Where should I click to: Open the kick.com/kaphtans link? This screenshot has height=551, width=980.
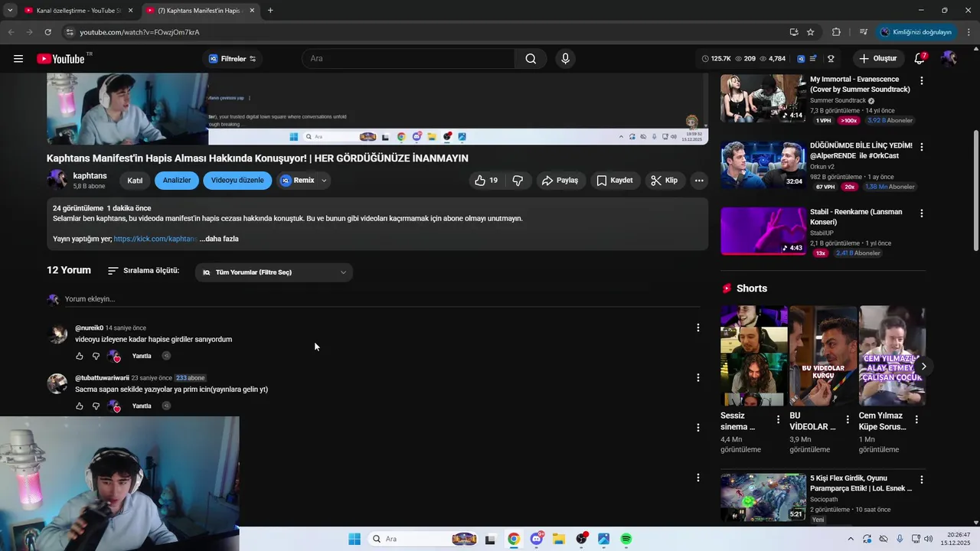(155, 239)
